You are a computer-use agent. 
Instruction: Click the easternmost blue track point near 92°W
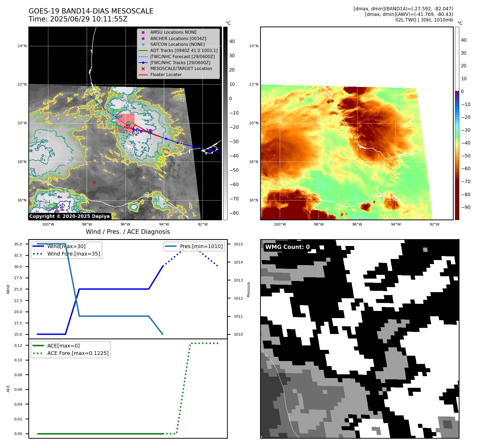coord(210,150)
